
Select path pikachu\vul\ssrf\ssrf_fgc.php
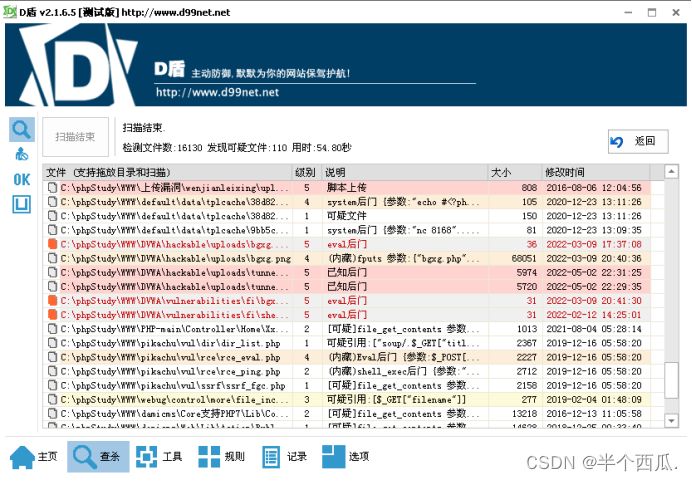[x=173, y=385]
